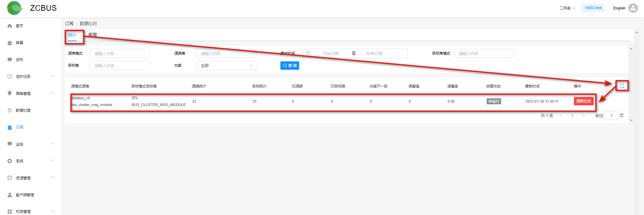Open the 容器 container sidebar icon
This screenshot has width=644, height=215.
(x=10, y=43)
